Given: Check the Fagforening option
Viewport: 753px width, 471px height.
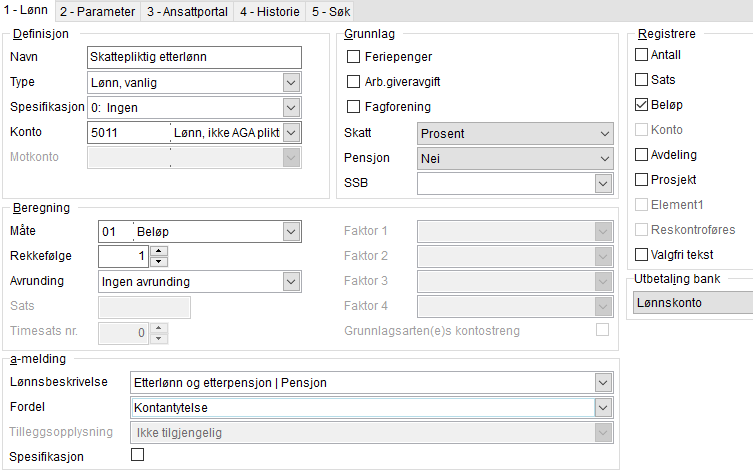Looking at the screenshot, I should [x=353, y=106].
